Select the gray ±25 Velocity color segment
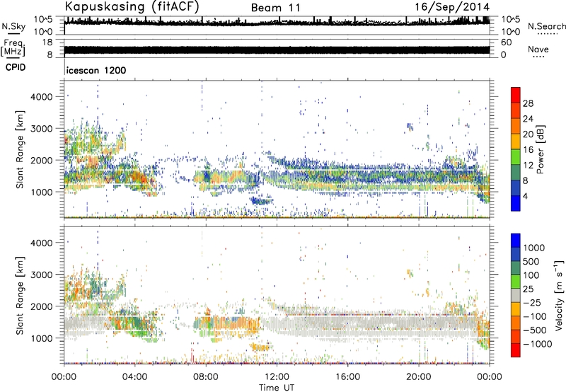 pyautogui.click(x=516, y=295)
